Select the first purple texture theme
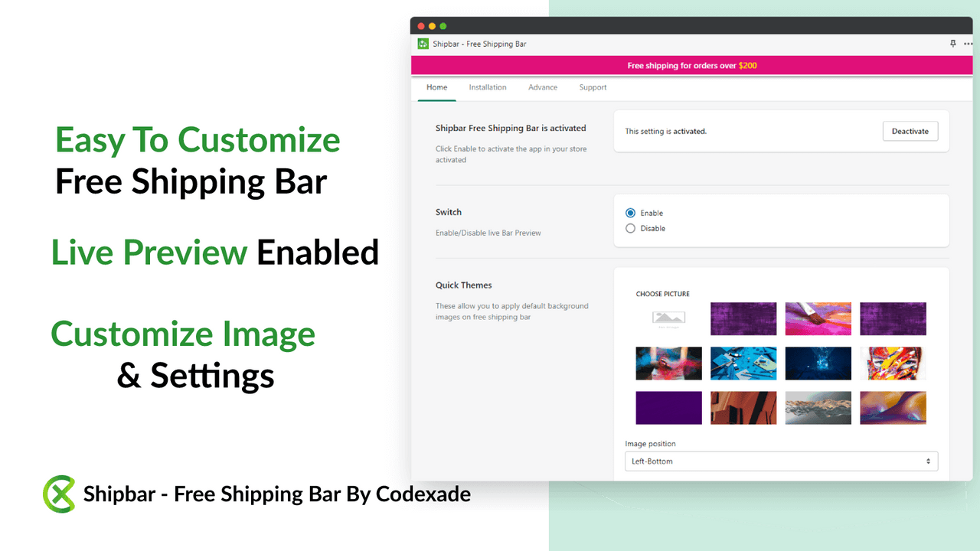 [x=743, y=318]
